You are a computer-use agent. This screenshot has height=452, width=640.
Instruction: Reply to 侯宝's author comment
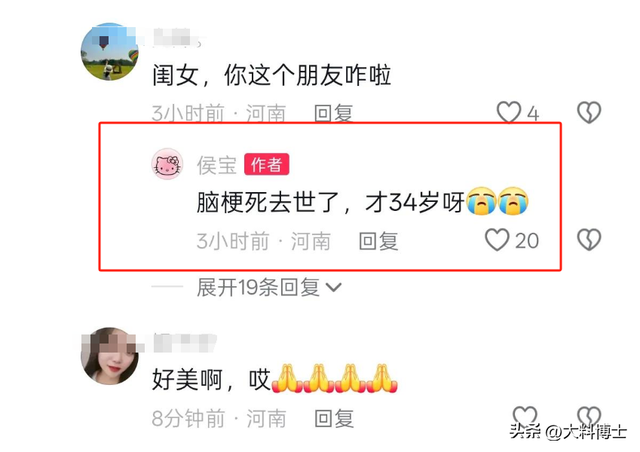[x=378, y=241]
